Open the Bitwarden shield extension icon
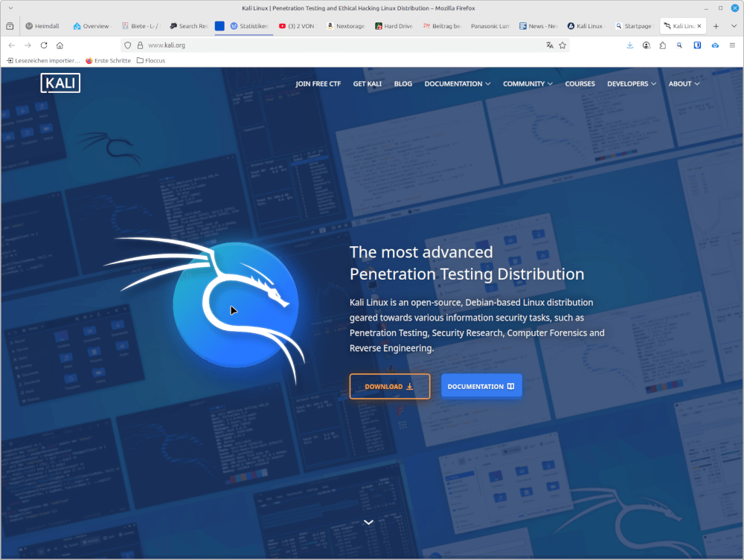Screen dimensions: 744x560 697,45
